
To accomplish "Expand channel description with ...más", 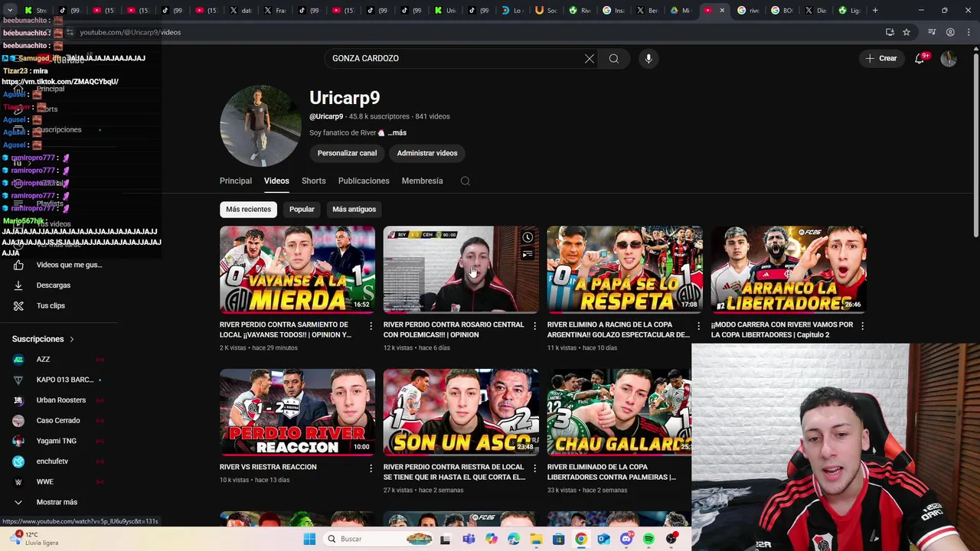I will pyautogui.click(x=397, y=132).
